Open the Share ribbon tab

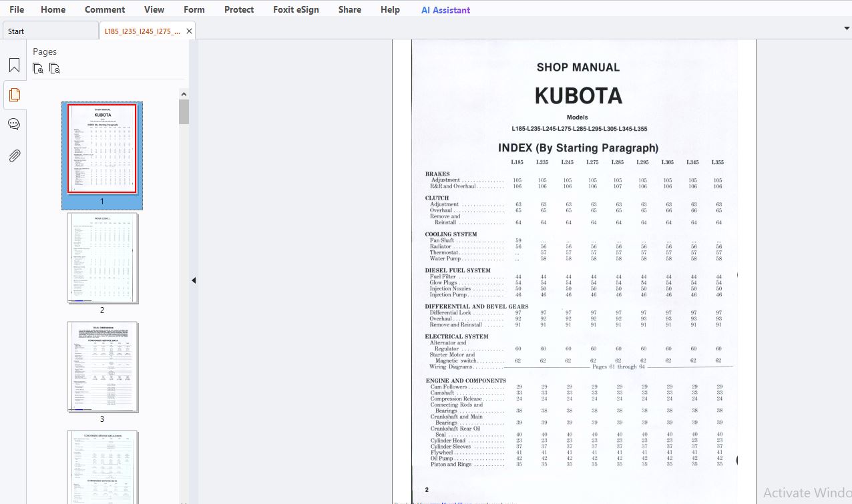point(350,9)
